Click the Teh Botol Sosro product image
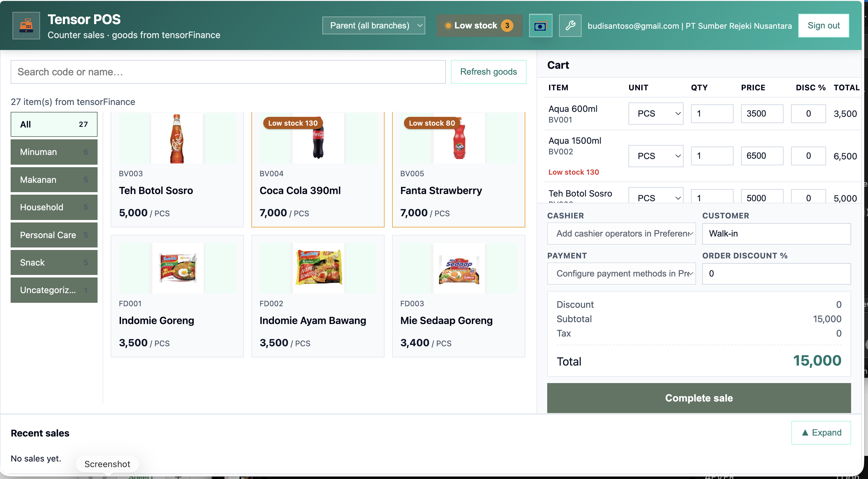 click(x=177, y=138)
